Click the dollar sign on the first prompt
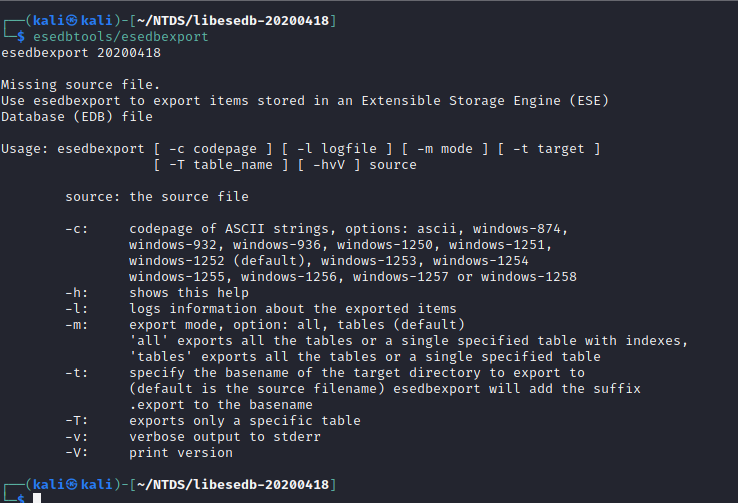This screenshot has width=738, height=503. tap(21, 37)
